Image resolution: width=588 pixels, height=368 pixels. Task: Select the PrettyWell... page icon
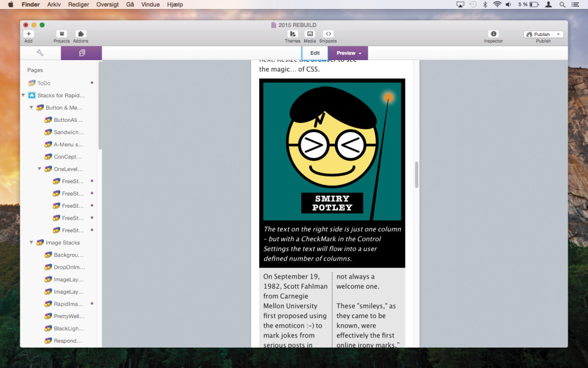coord(48,316)
